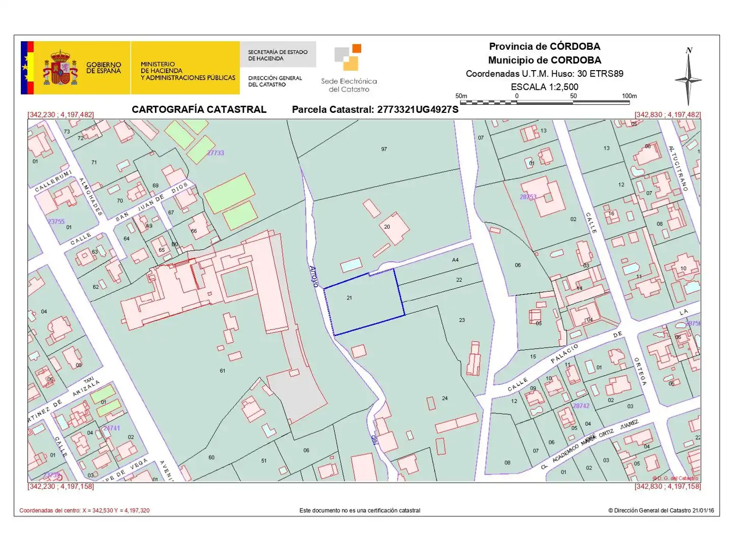This screenshot has width=756, height=549.
Task: Click the 'GOBIERNO DE ESPAÑA' text
Action: (x=104, y=68)
